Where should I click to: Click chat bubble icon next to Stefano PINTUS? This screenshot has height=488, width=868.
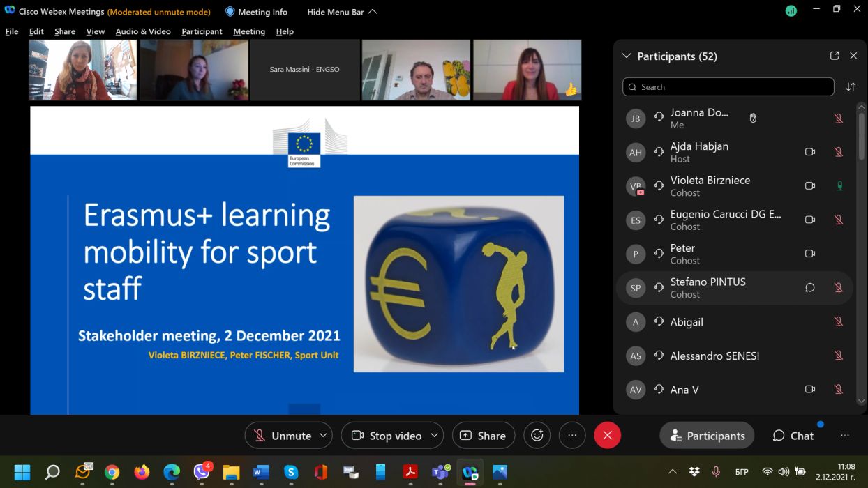click(810, 288)
